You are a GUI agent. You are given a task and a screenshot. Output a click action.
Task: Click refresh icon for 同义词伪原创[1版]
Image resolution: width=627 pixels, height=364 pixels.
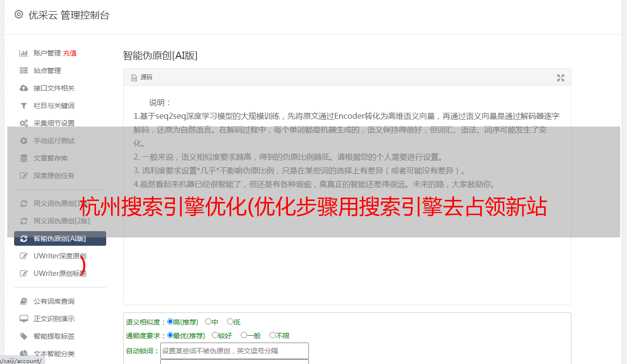(x=23, y=203)
